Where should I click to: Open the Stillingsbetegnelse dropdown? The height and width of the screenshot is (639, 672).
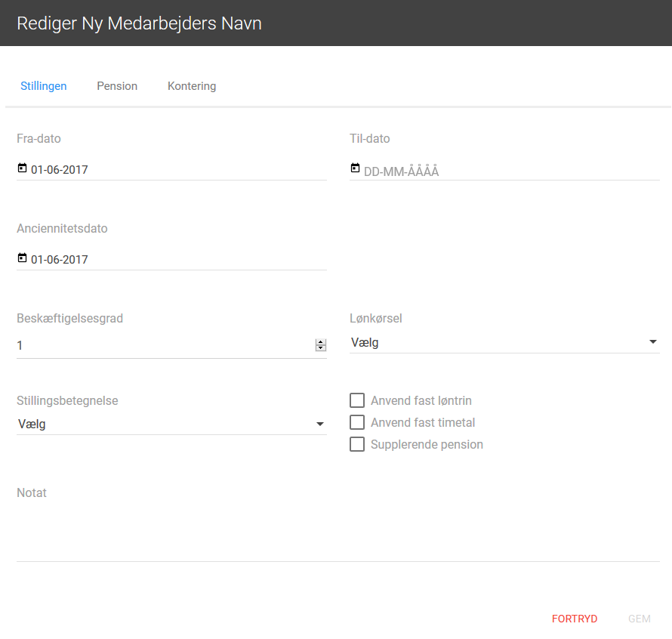coord(171,424)
